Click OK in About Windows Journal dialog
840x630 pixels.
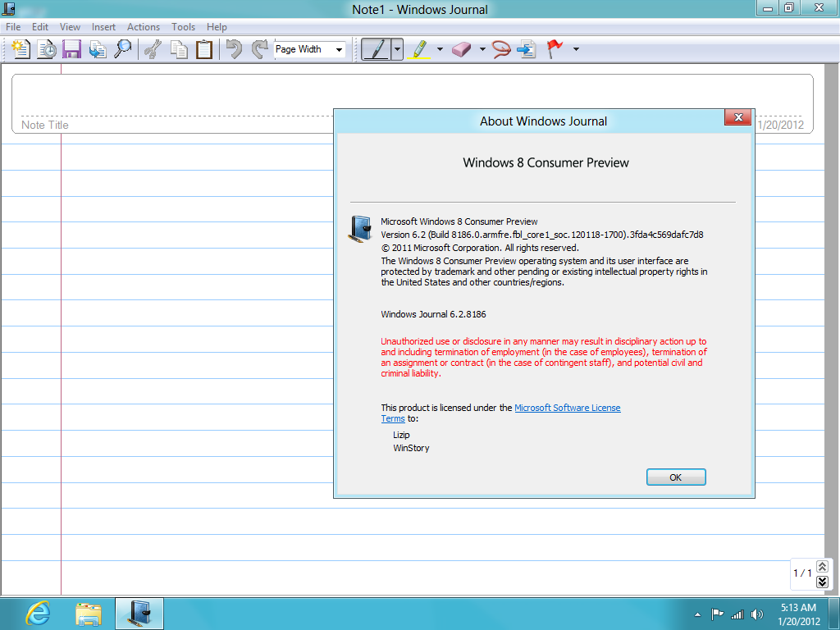click(676, 477)
